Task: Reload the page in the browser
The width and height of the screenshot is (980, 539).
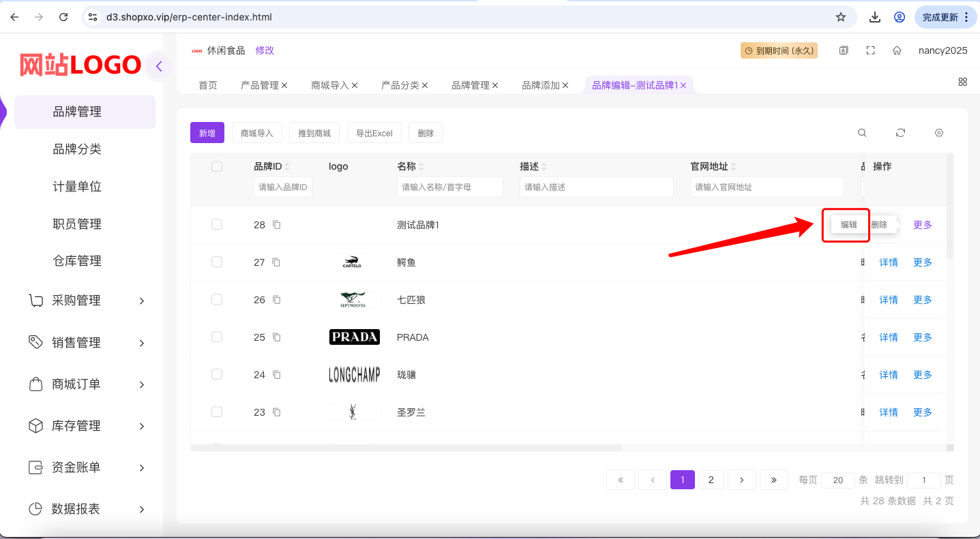Action: pyautogui.click(x=63, y=17)
